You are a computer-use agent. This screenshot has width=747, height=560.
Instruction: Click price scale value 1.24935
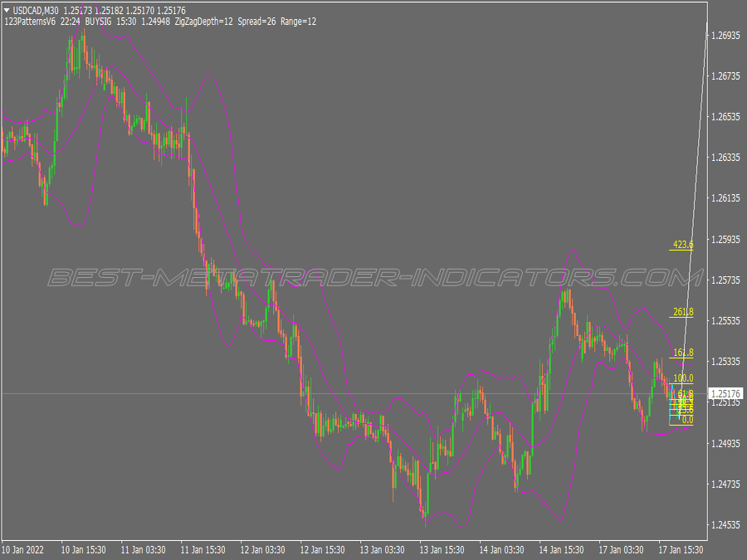(725, 444)
